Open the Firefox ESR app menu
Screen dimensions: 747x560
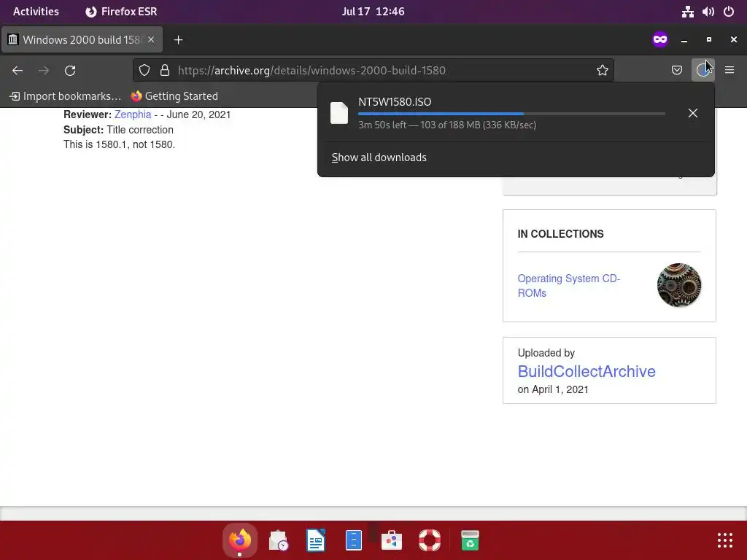click(121, 12)
